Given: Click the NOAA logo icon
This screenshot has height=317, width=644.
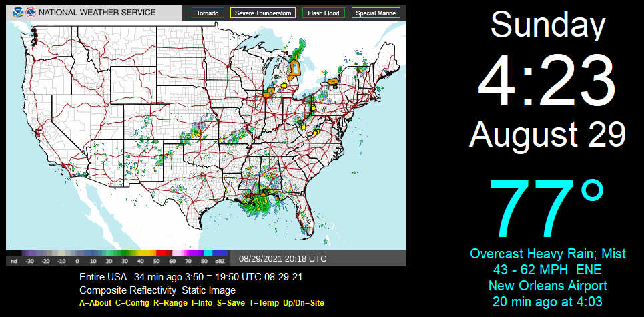Looking at the screenshot, I should (17, 12).
